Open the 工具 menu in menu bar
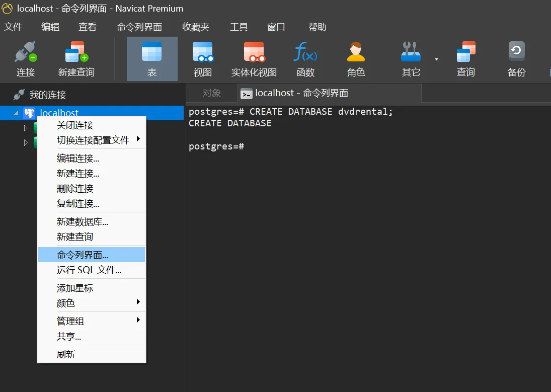 point(239,27)
